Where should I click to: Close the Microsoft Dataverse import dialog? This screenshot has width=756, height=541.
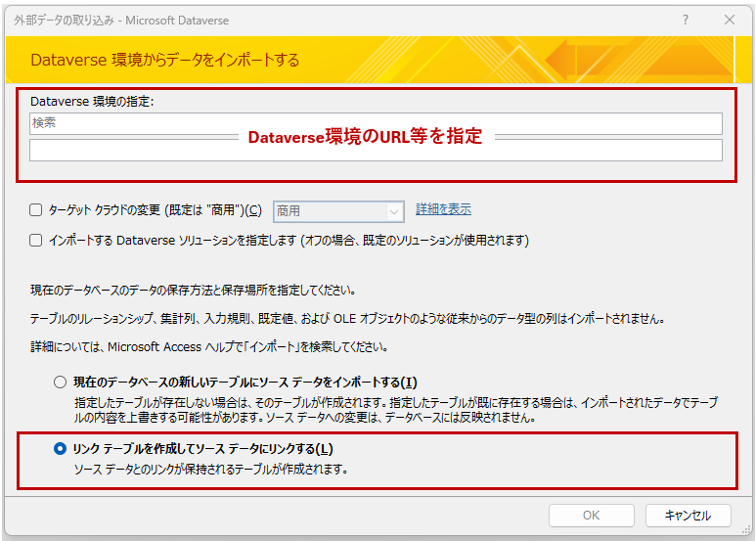coord(730,20)
